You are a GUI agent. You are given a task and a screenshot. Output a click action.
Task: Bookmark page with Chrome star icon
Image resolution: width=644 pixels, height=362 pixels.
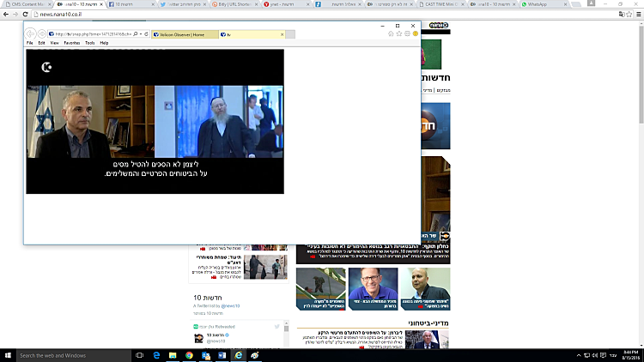[629, 14]
